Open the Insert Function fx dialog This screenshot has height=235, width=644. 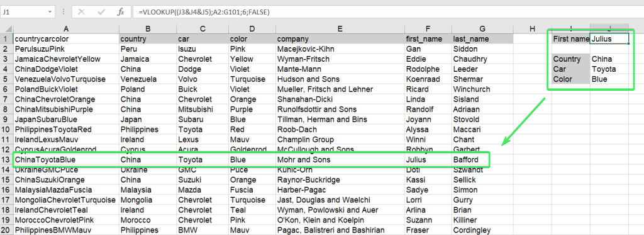tap(121, 12)
